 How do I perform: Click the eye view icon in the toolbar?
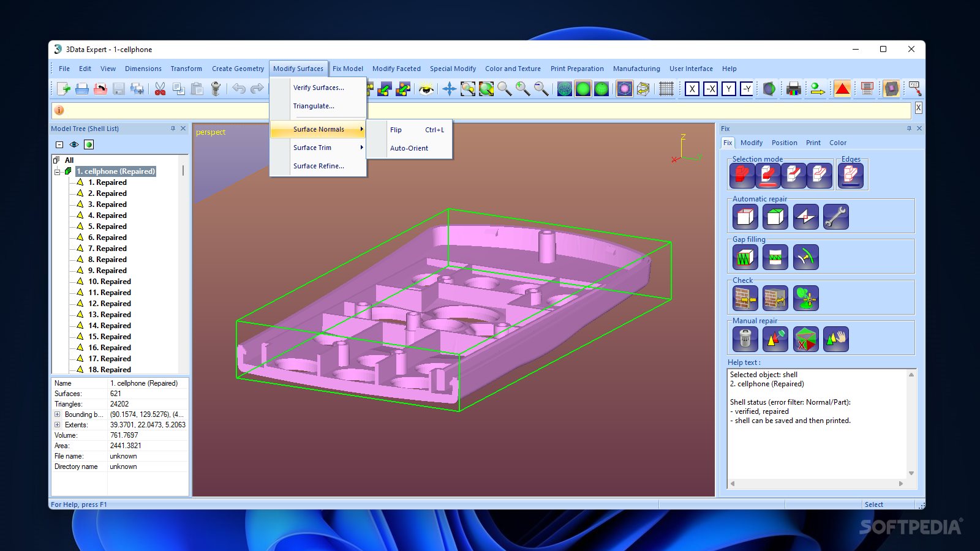[x=426, y=89]
